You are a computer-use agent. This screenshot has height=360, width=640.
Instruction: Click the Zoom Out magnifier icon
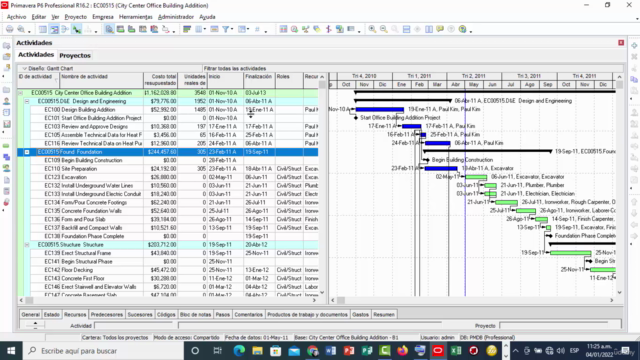384,29
